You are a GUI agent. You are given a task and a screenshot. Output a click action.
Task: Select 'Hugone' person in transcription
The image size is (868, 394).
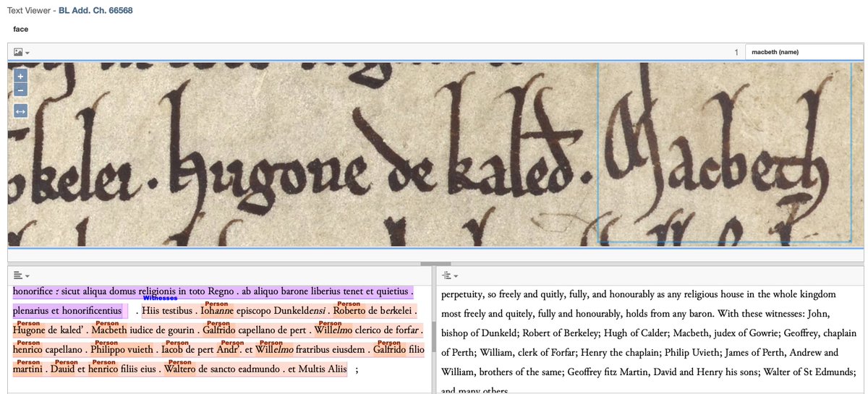tap(30, 330)
